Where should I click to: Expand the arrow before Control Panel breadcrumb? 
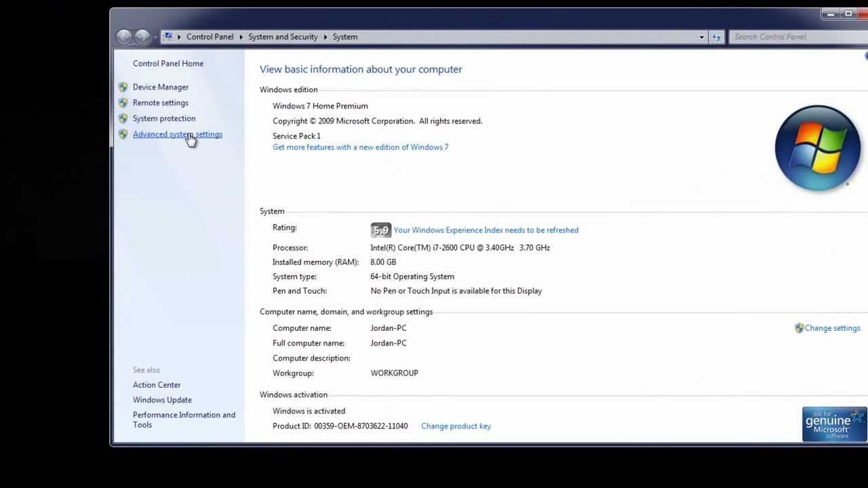click(179, 37)
